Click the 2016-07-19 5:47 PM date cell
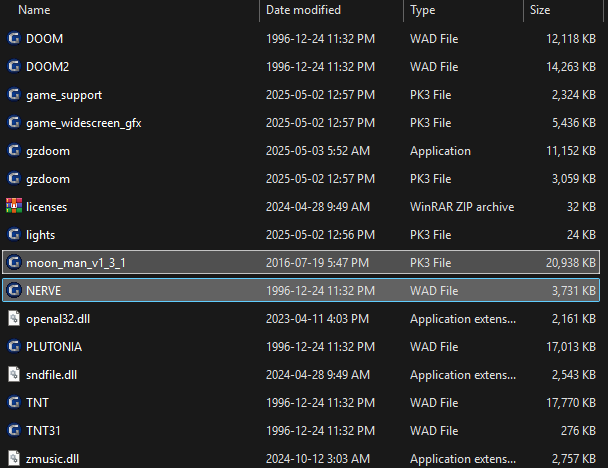The height and width of the screenshot is (468, 608). 317,263
